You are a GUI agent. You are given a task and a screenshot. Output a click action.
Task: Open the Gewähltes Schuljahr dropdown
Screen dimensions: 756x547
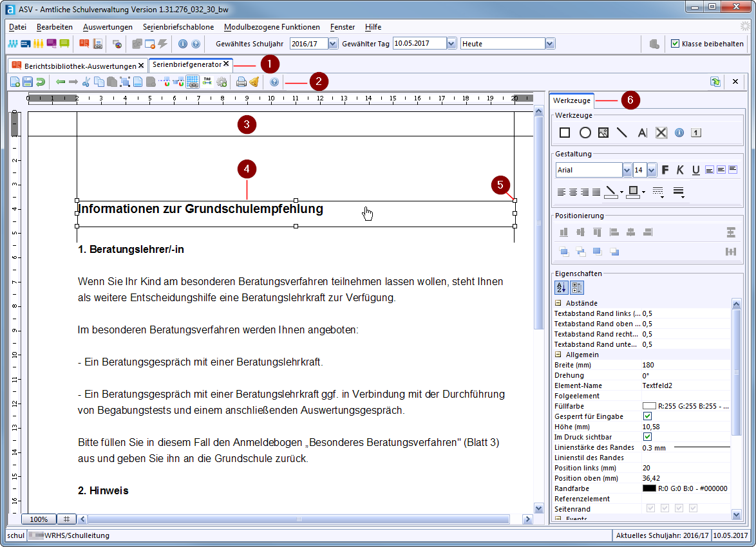click(333, 44)
